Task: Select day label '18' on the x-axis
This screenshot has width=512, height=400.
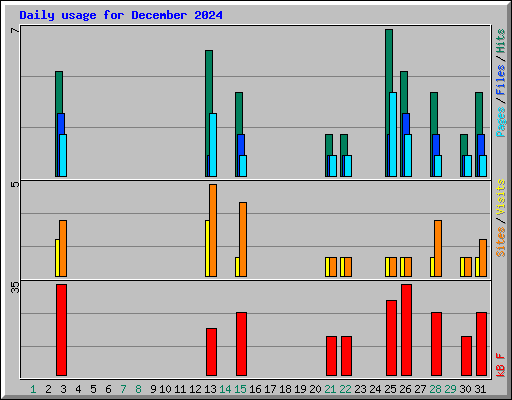Action: tap(285, 389)
